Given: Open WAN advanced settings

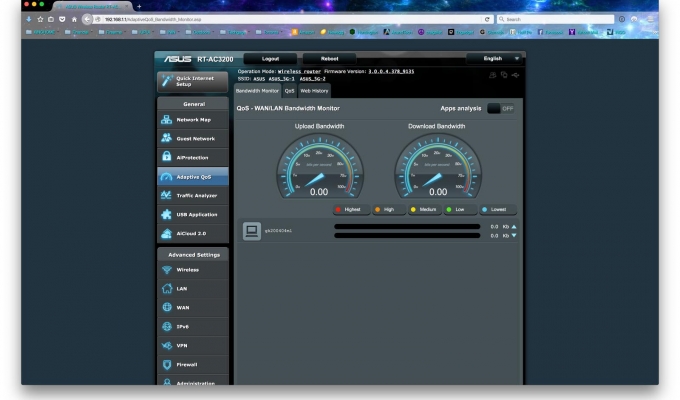Looking at the screenshot, I should point(193,308).
